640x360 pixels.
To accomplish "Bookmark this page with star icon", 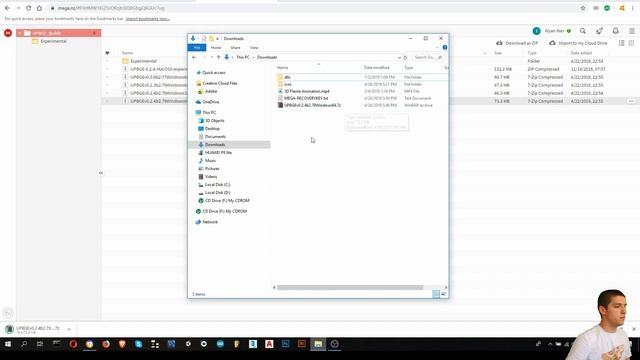I will coord(583,8).
